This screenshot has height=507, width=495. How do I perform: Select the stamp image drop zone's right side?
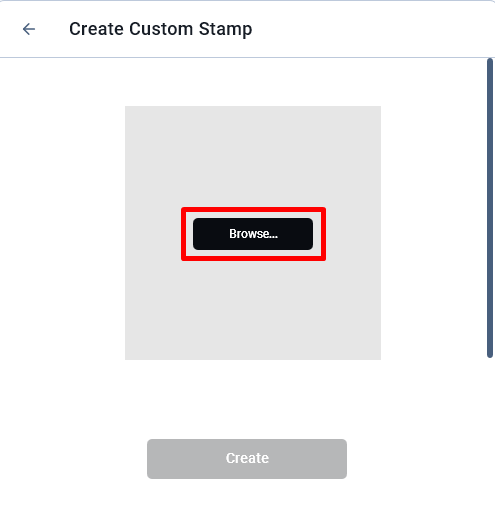(353, 233)
